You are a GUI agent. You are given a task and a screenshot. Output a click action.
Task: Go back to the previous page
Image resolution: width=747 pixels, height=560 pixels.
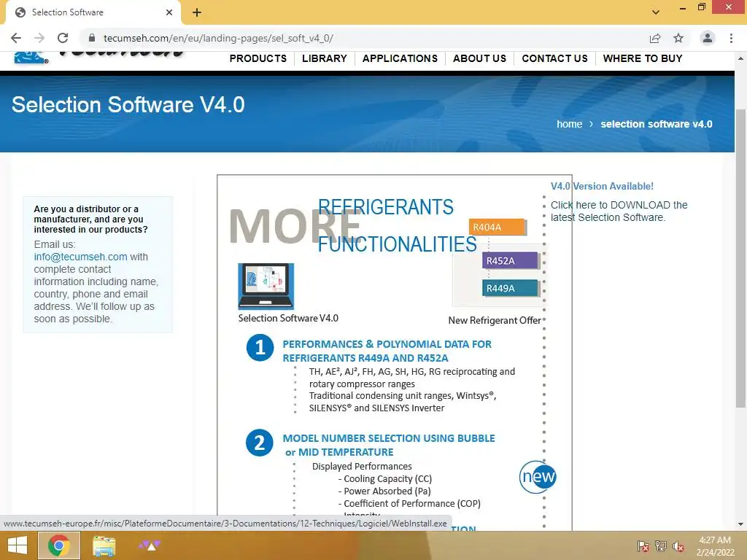click(x=16, y=38)
